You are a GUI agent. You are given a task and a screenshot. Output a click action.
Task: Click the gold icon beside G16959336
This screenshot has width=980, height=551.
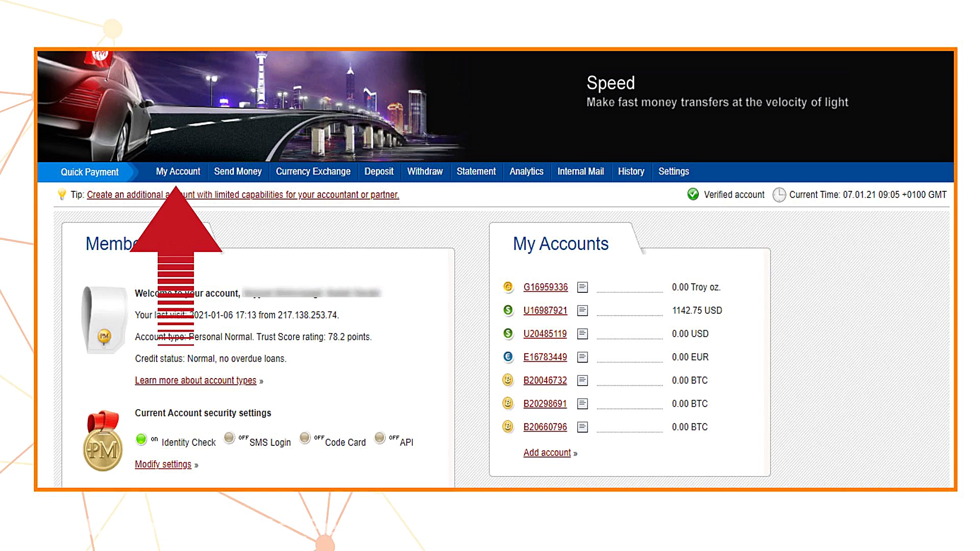click(508, 287)
